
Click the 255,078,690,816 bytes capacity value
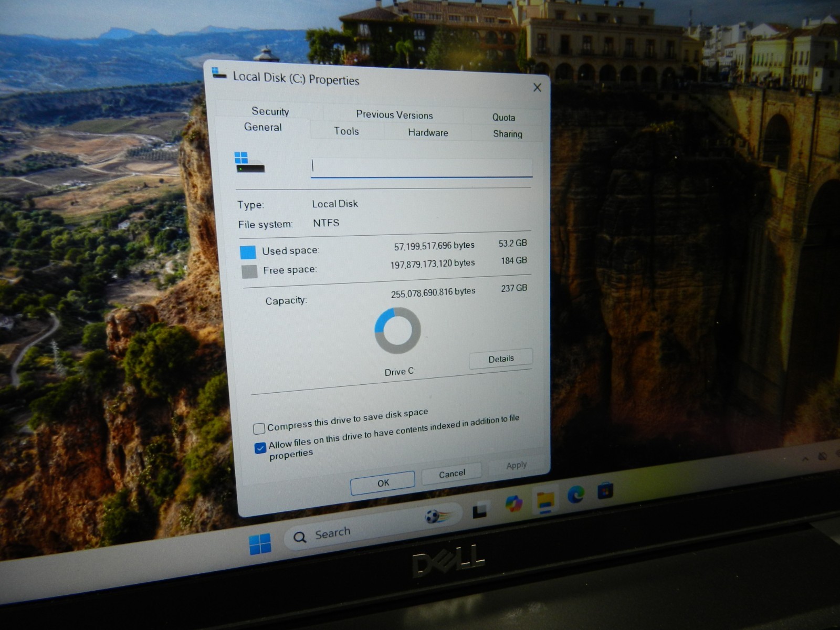[433, 292]
